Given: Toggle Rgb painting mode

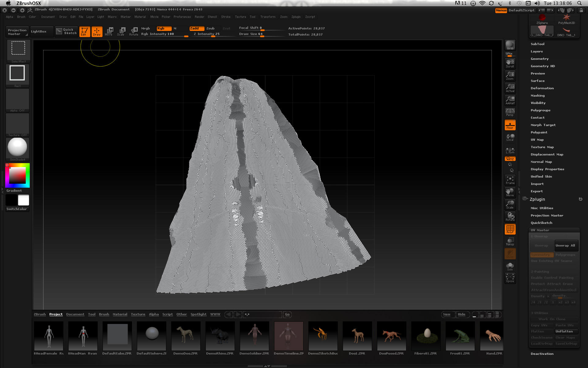Looking at the screenshot, I should 164,28.
